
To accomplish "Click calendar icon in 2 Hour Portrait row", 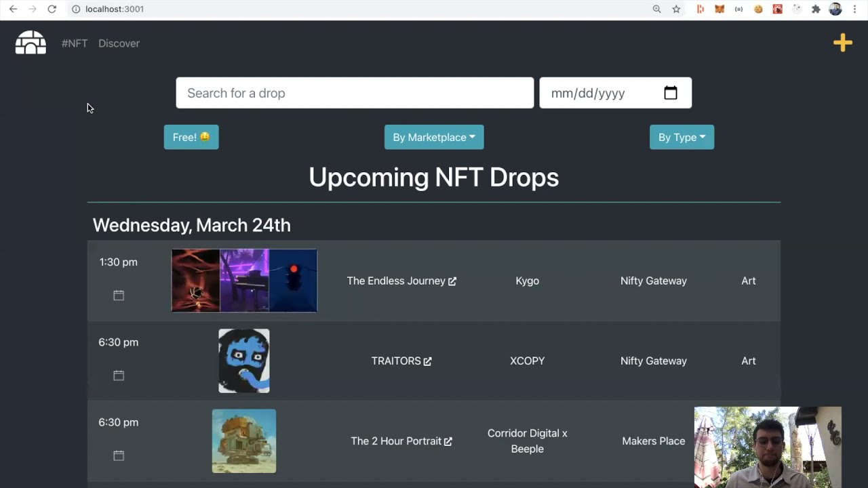I will (119, 455).
